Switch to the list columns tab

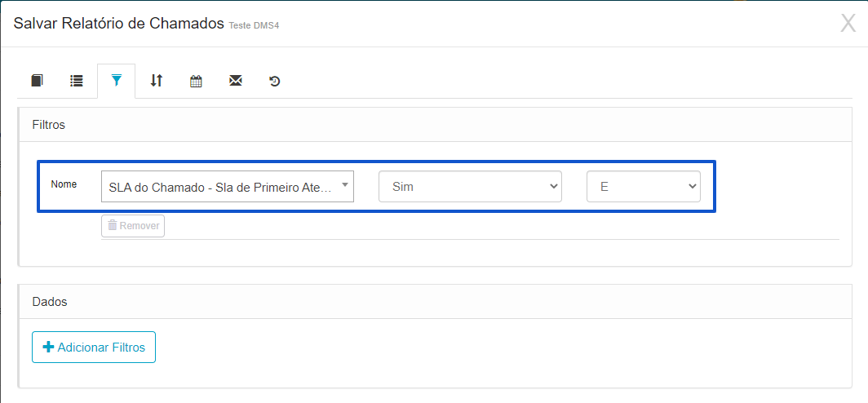77,81
